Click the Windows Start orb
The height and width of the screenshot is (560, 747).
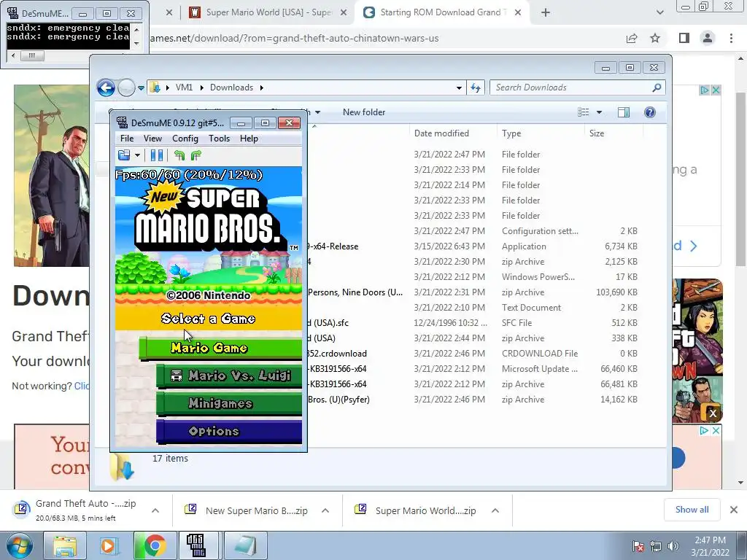coord(18,545)
